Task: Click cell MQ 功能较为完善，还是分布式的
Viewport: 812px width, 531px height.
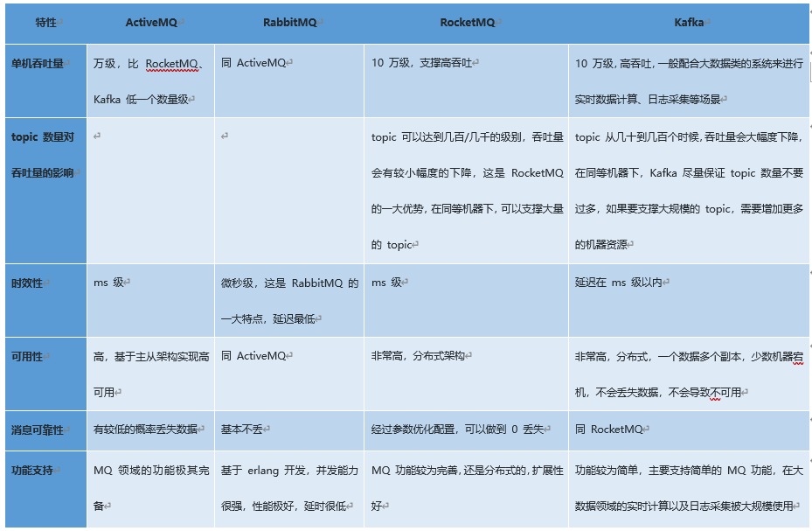Action: pyautogui.click(x=467, y=489)
